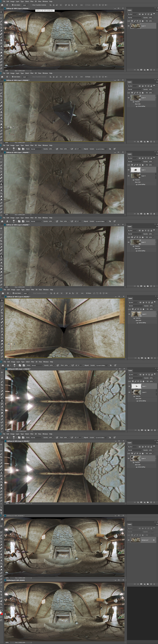Viewport: 158px width, 644px height.
Task: Click the add layer mask icon under the topmost Layers panel
Action: [141, 70]
